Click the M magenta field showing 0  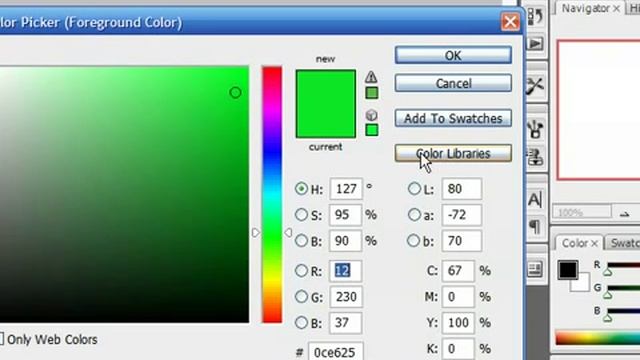click(x=458, y=297)
